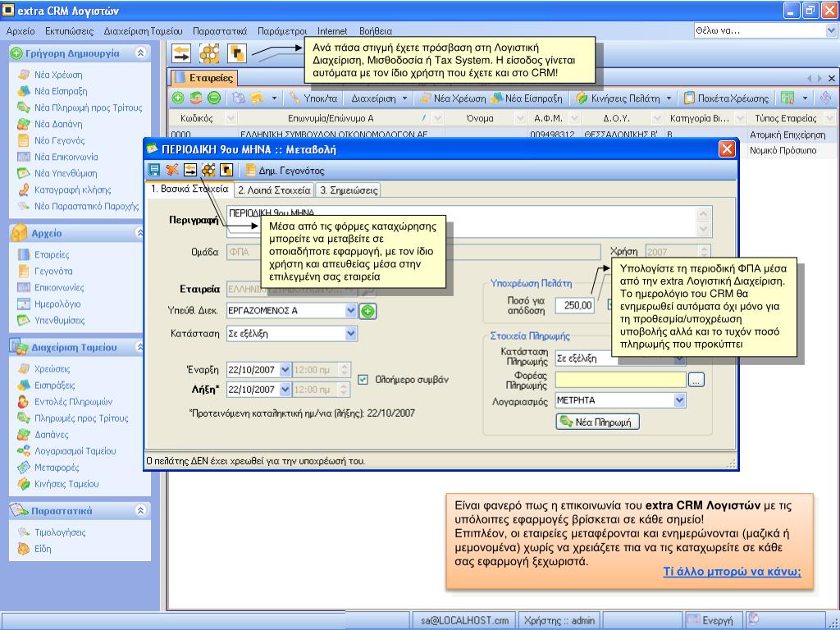Open payroll honeycomb icon in dialog toolbar

208,171
